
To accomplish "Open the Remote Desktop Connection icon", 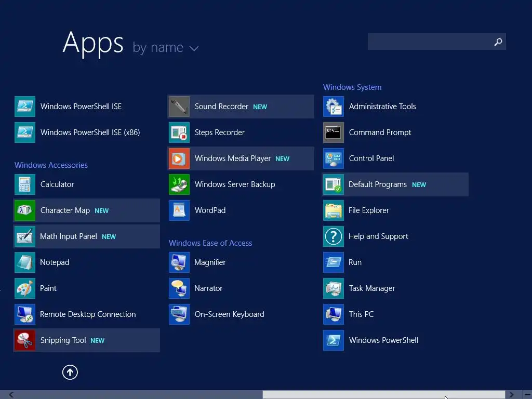I will 25,314.
